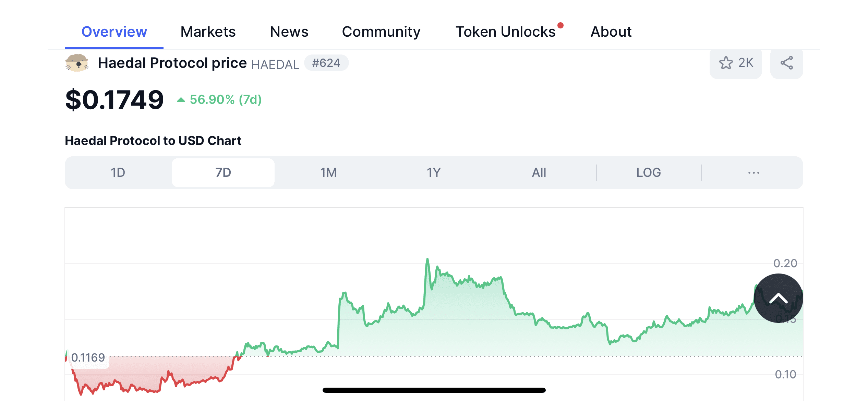Screen dimensions: 868x401
Task: Select the All chart range
Action: tap(539, 173)
